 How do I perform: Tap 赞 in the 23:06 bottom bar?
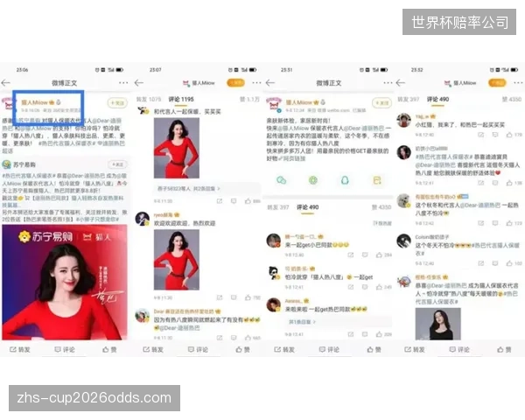[x=109, y=349]
